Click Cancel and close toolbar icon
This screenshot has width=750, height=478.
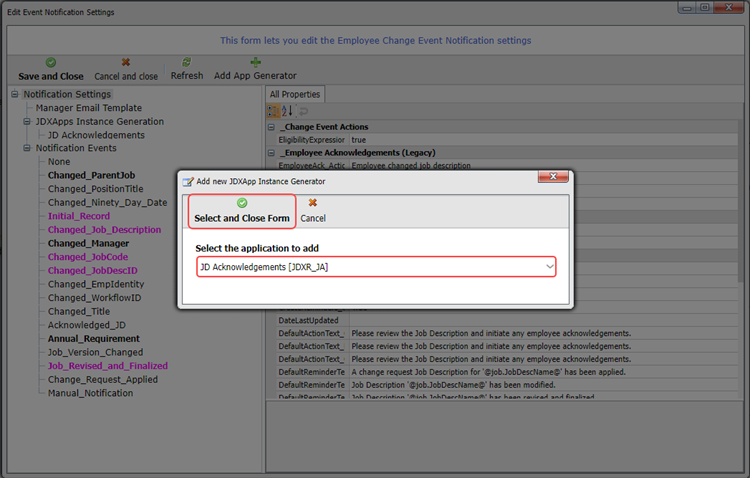(126, 62)
